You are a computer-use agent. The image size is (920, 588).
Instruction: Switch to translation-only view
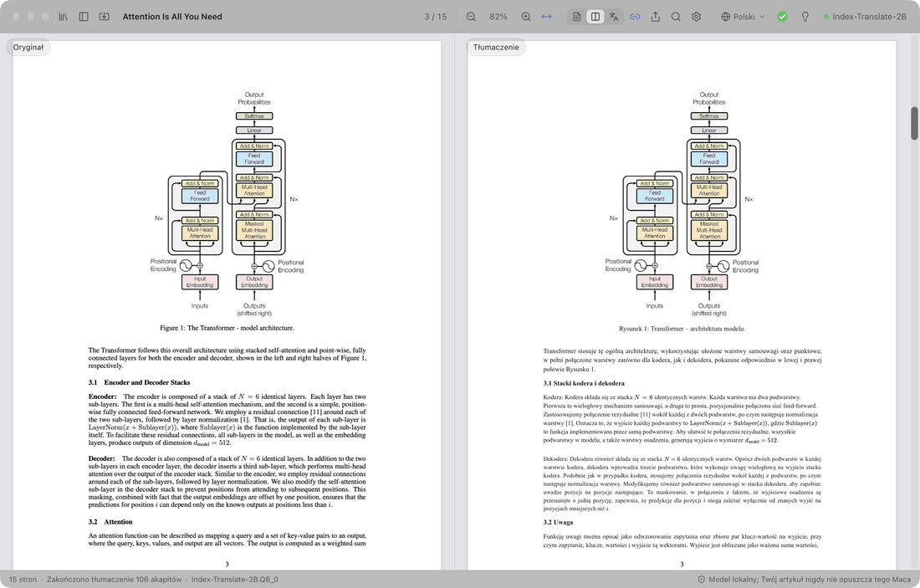click(614, 17)
